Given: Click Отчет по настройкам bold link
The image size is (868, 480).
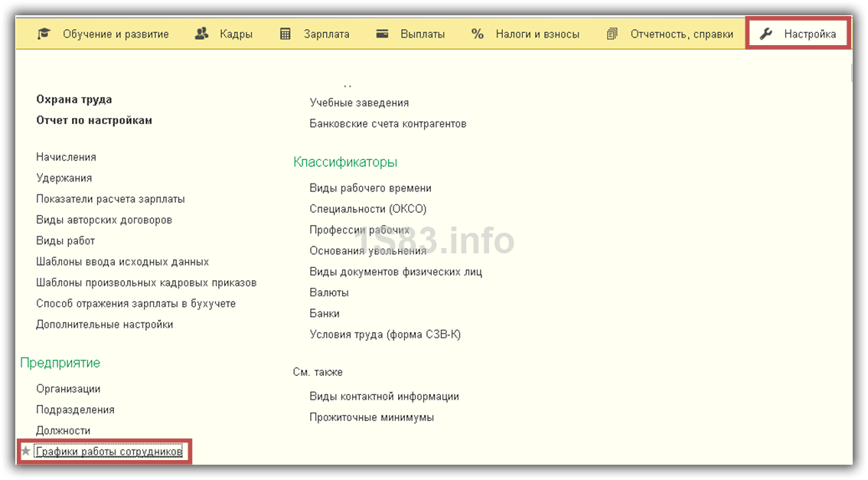Looking at the screenshot, I should tap(94, 120).
